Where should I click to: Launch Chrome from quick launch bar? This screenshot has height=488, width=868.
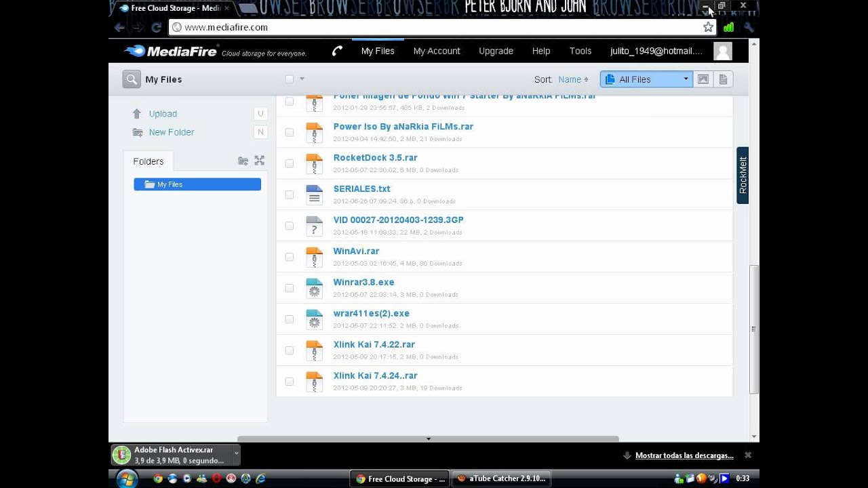[x=158, y=479]
